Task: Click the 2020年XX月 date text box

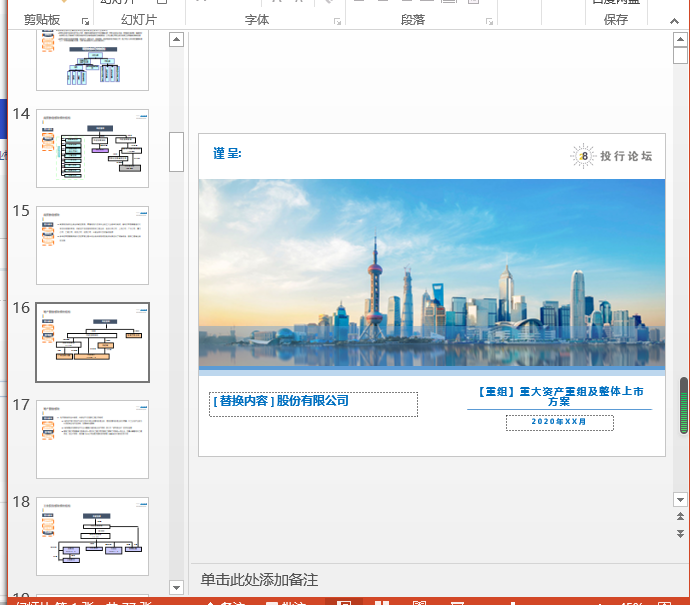Action: (x=559, y=422)
